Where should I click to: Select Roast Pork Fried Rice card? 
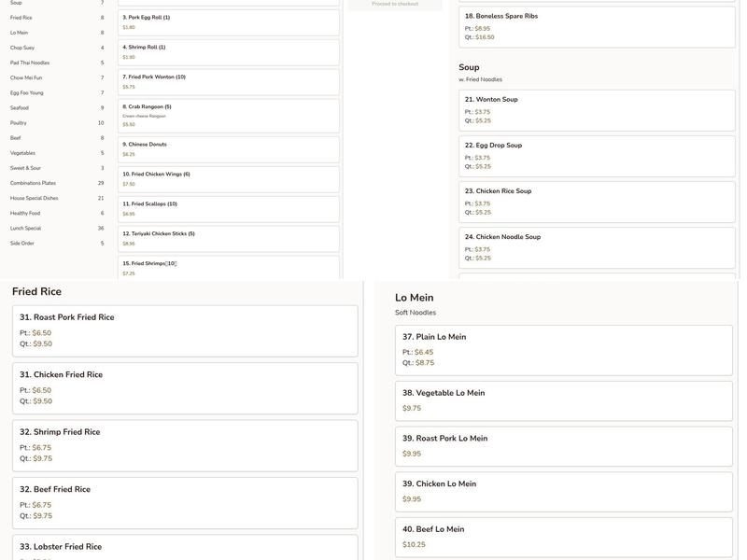coord(185,330)
